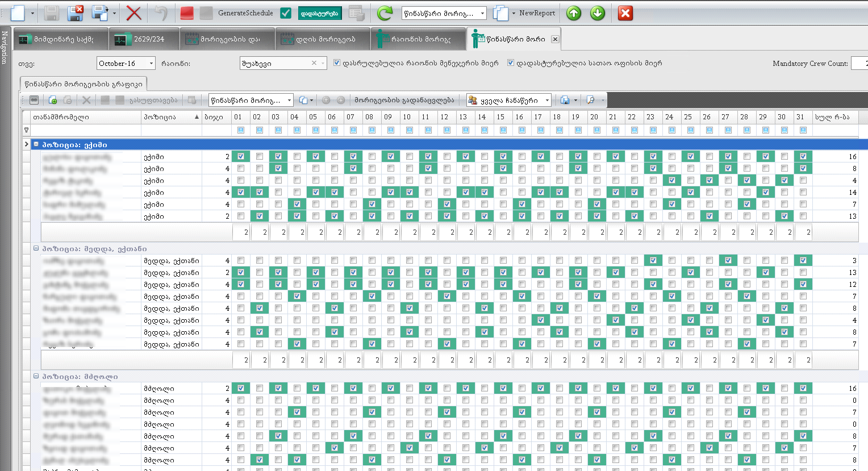Open the Navigation side panel

pyautogui.click(x=5, y=47)
